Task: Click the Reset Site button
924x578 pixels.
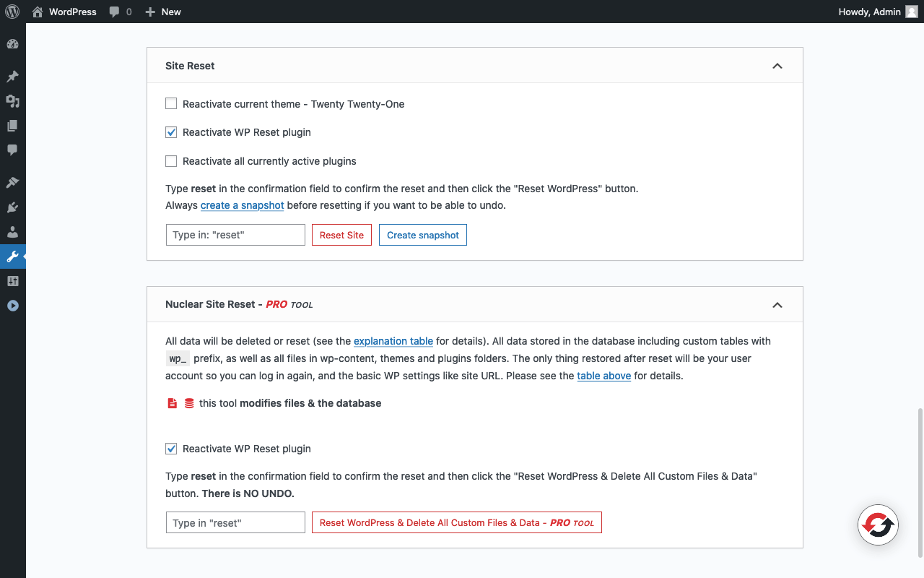Action: click(x=341, y=235)
